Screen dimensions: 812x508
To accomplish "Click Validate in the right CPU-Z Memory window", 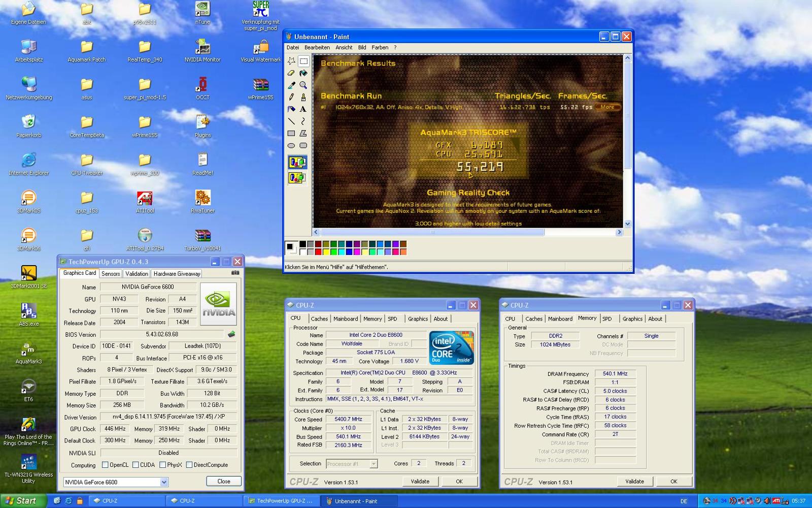I will pyautogui.click(x=635, y=482).
